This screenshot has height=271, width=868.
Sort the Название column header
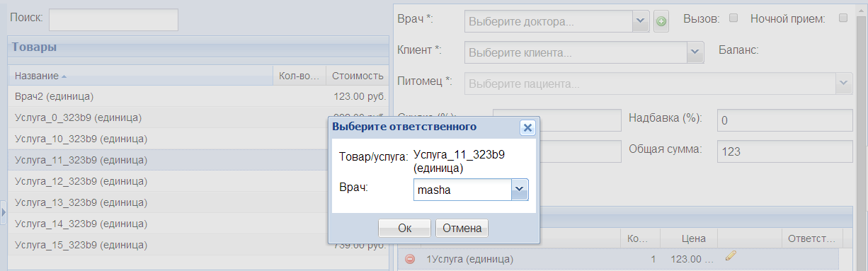click(140, 76)
